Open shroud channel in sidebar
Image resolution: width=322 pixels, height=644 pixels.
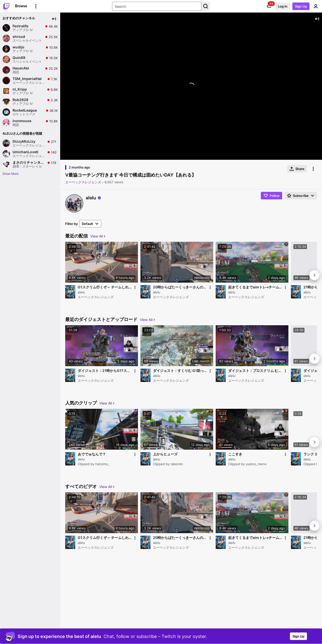pos(30,38)
